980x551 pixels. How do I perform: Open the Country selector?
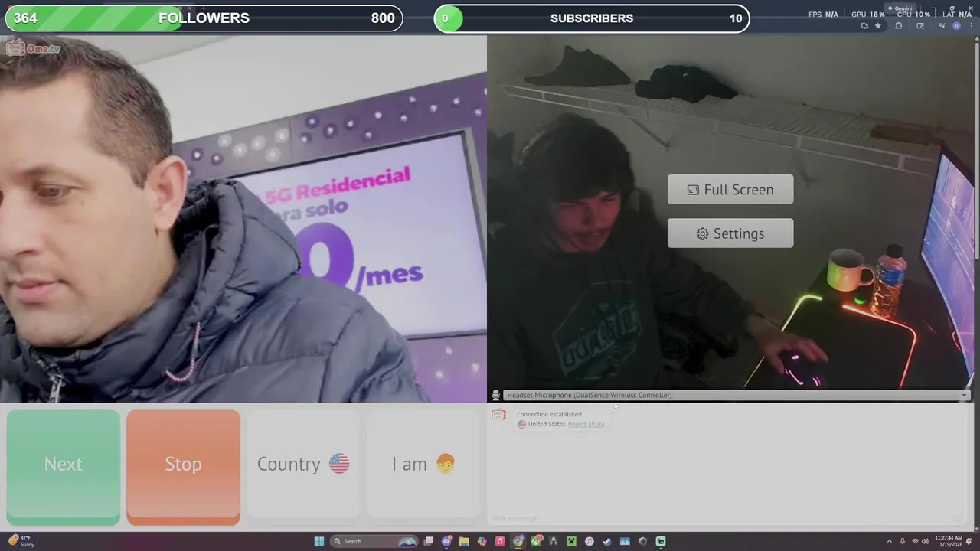click(303, 464)
